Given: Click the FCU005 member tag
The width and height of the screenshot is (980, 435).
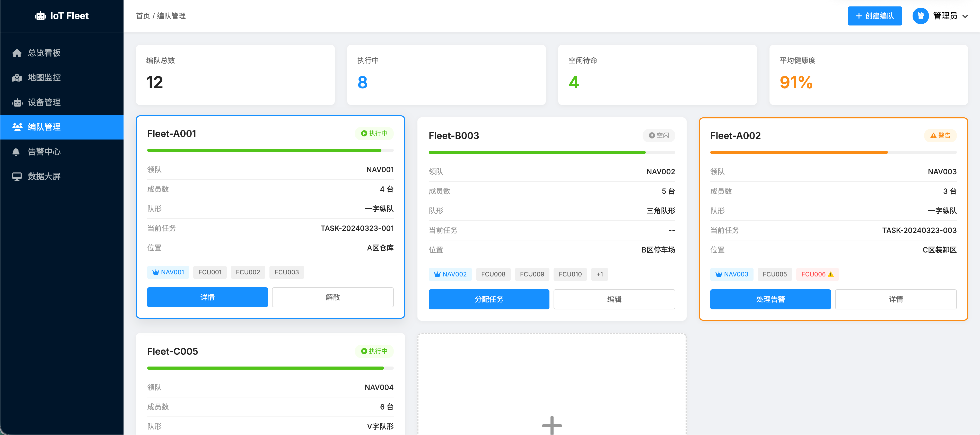Looking at the screenshot, I should (775, 274).
